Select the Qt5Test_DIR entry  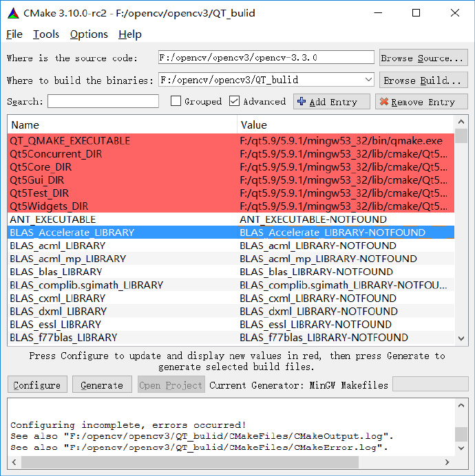click(231, 193)
